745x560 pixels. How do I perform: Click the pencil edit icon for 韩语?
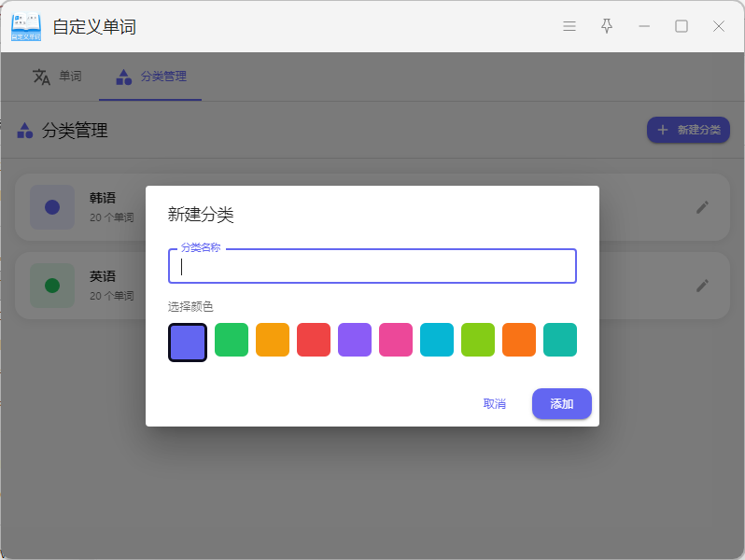pos(702,207)
